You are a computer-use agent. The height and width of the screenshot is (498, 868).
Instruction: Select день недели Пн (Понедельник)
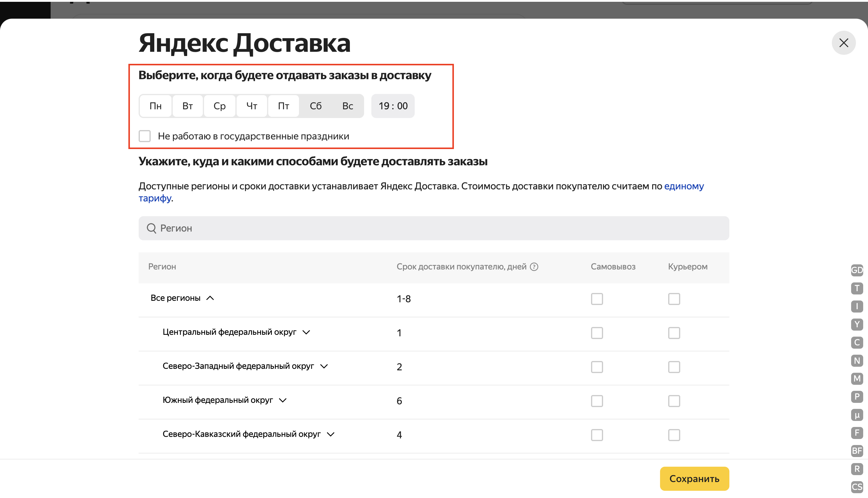point(156,106)
